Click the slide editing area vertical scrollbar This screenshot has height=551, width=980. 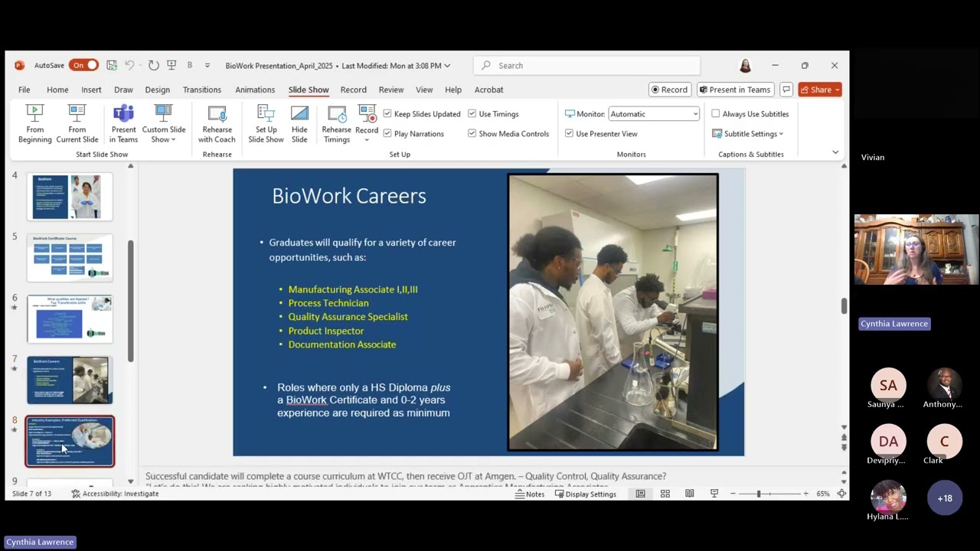844,306
